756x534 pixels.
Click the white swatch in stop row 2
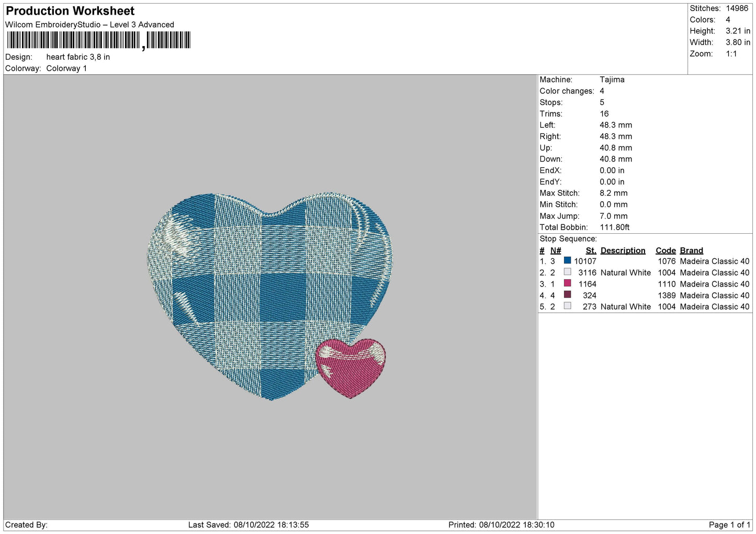[x=567, y=272]
